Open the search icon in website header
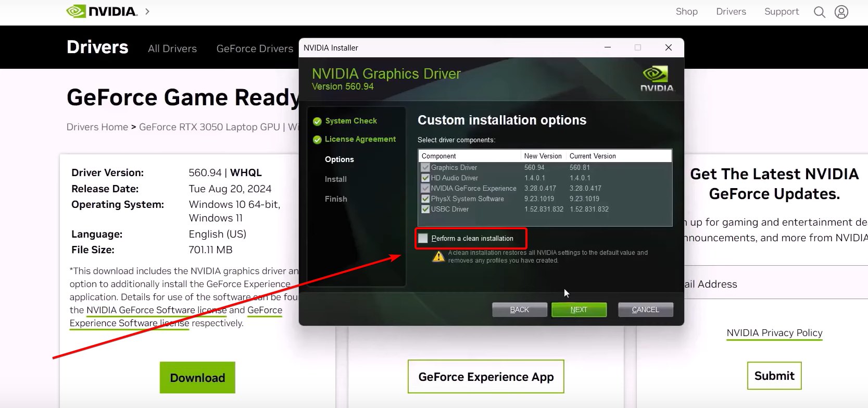Image resolution: width=868 pixels, height=408 pixels. (x=820, y=12)
